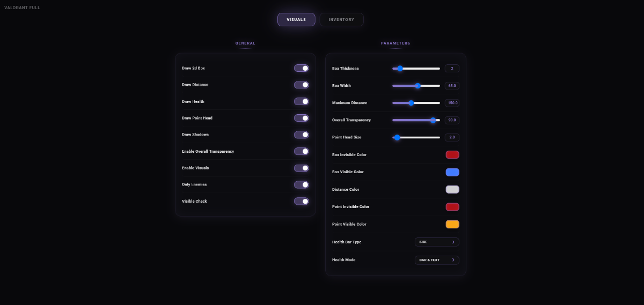
Task: Turn off Draw Health switch
Action: 301,101
